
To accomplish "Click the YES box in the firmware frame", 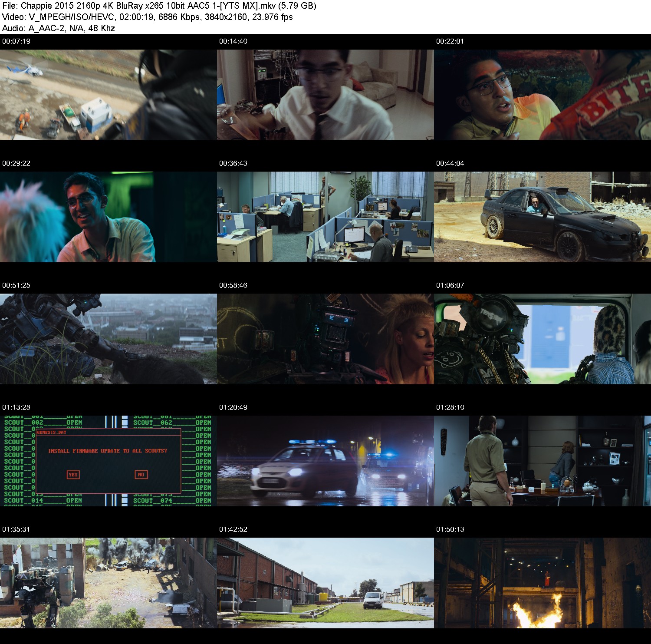I will 73,475.
